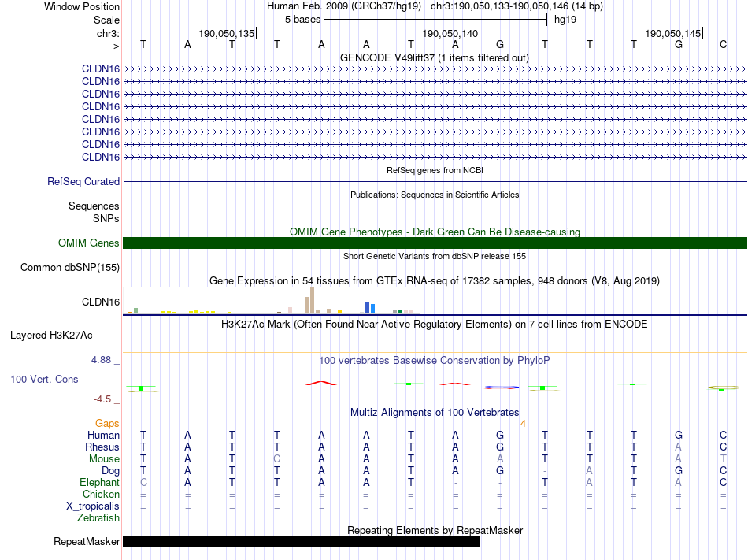The width and height of the screenshot is (748, 560).
Task: Click the Layered H3K27Ac label
Action: tap(51, 336)
